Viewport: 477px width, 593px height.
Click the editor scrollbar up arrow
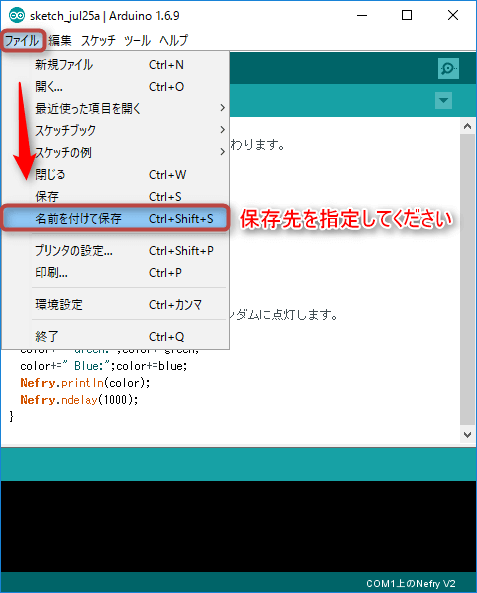468,126
